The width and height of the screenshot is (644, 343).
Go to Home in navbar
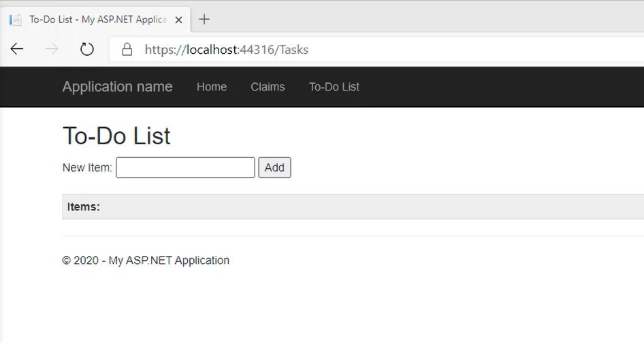coord(212,86)
